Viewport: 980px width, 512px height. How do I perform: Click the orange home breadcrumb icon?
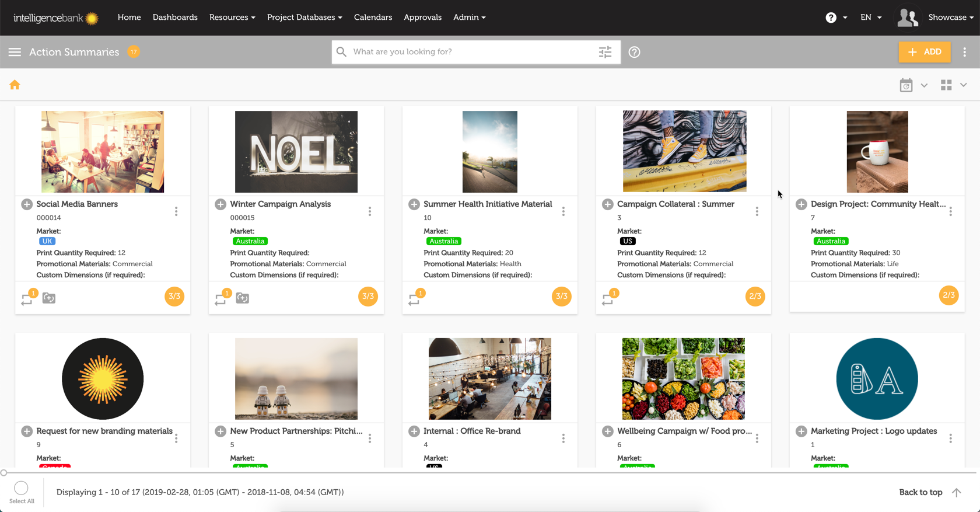click(x=15, y=85)
